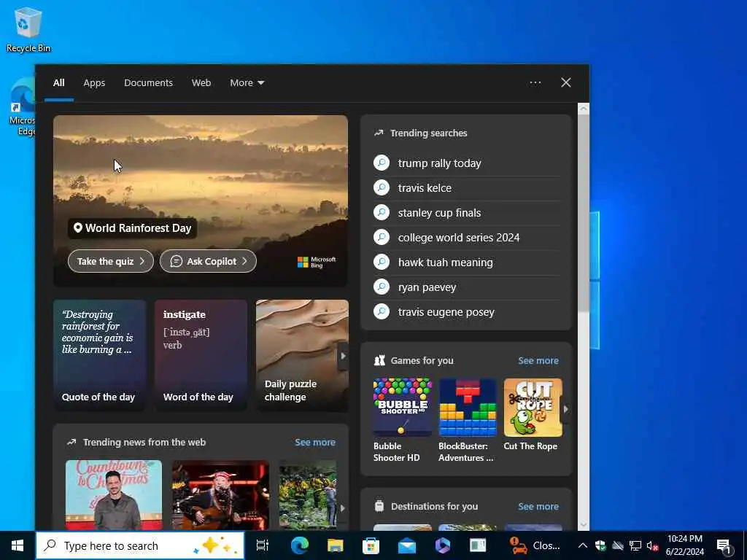Click search icon beside travis kelce
Viewport: 747px width, 560px height.
[x=382, y=187]
